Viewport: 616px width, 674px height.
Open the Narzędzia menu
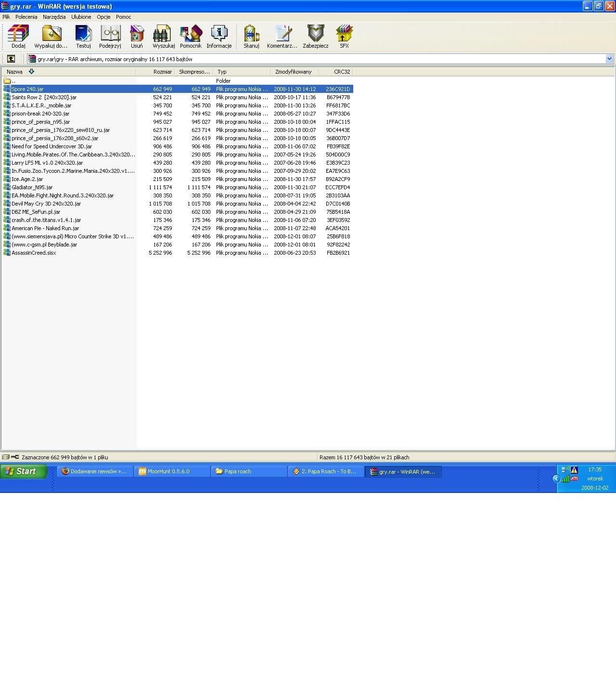[x=54, y=17]
